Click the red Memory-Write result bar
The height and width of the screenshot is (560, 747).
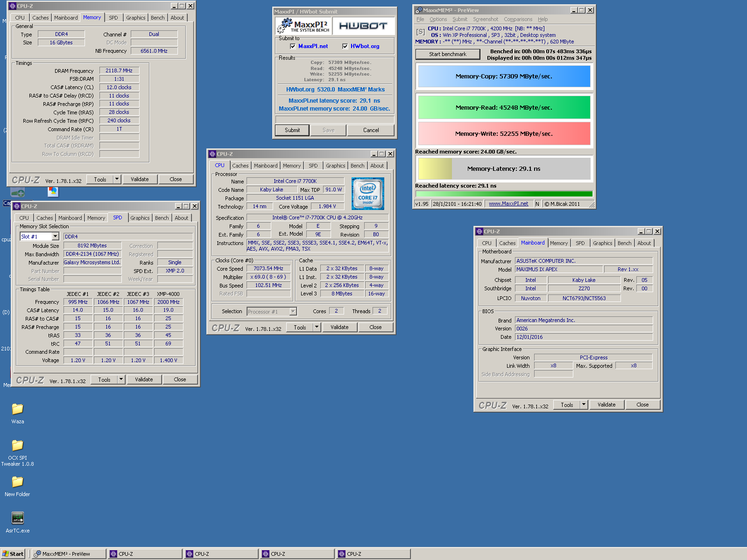504,133
